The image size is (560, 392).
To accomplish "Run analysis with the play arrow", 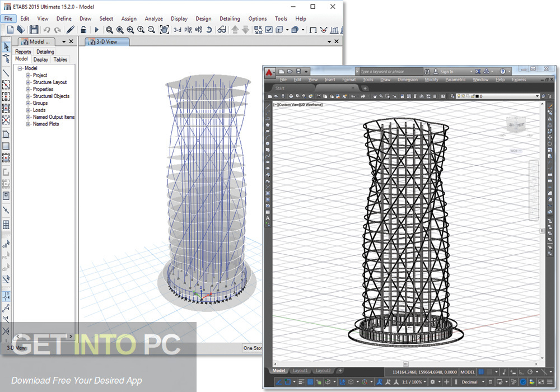I will [96, 30].
